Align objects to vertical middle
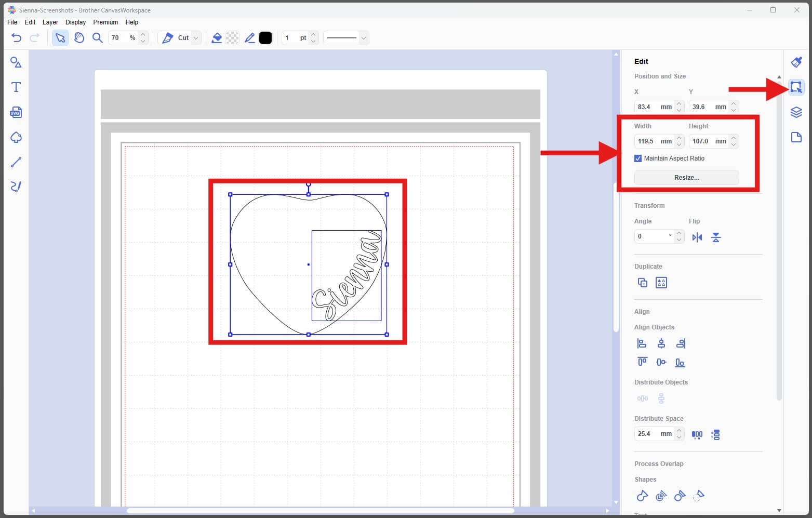Image resolution: width=812 pixels, height=518 pixels. [x=661, y=362]
